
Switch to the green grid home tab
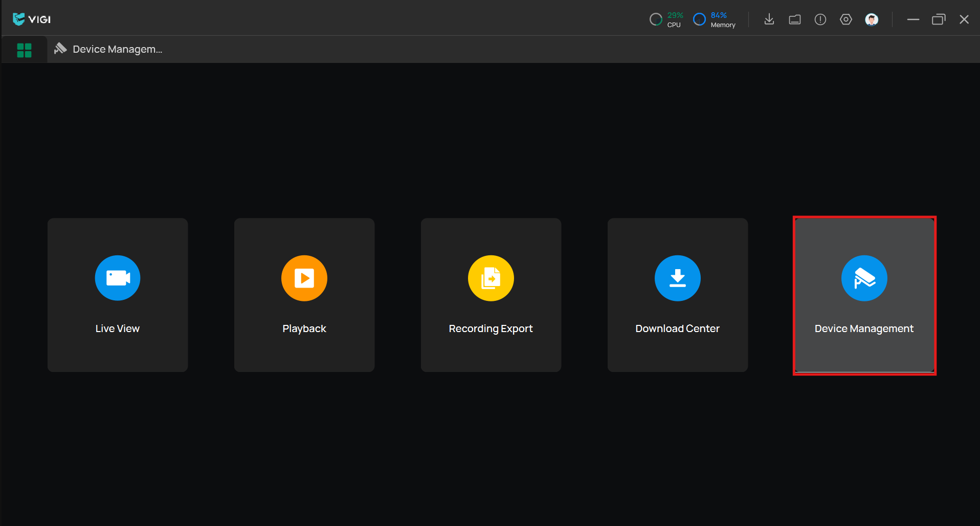24,50
